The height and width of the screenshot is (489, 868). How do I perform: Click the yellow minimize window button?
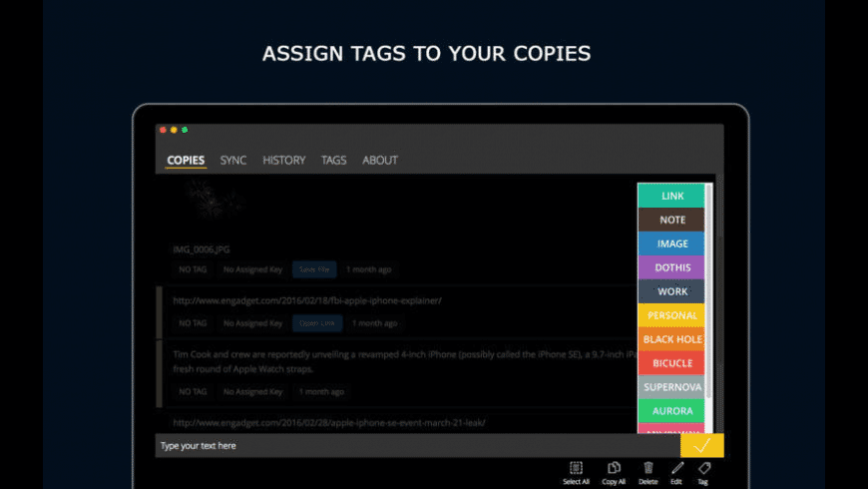coord(174,130)
